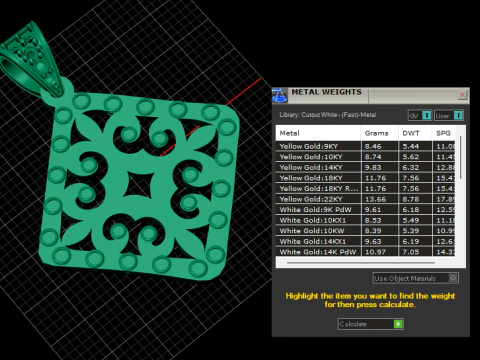Toggle Use Object Materials option

416,278
